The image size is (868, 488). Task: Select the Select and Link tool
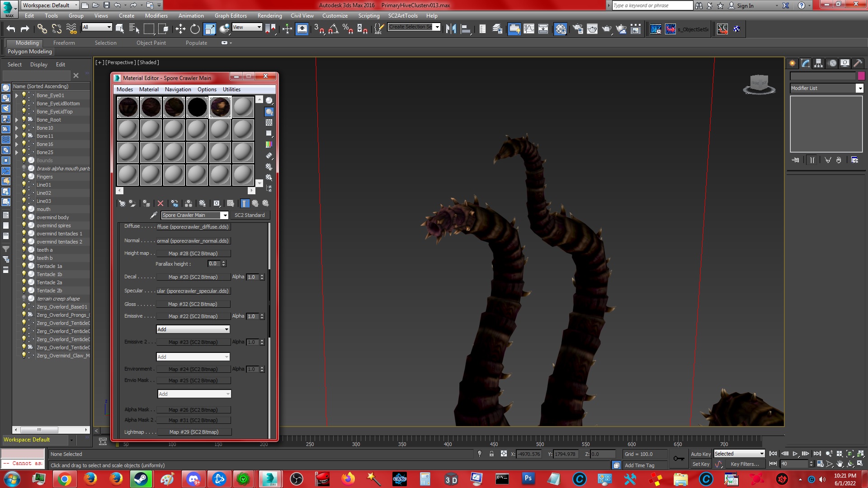coord(42,29)
